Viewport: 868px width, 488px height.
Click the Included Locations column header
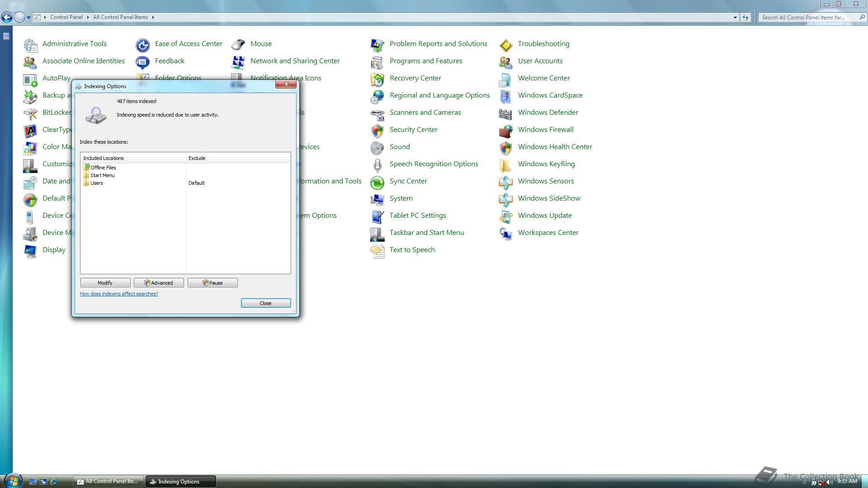133,158
